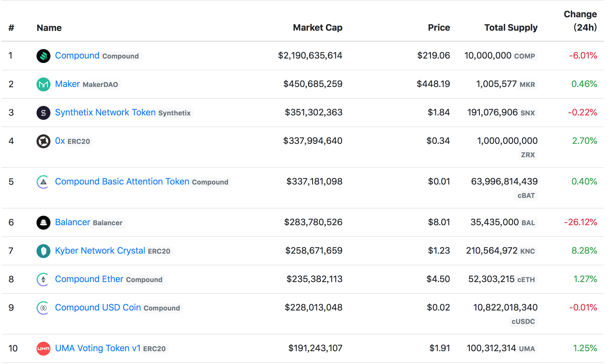This screenshot has height=364, width=611.
Task: Select market cap value $283,780,526
Action: 313,222
